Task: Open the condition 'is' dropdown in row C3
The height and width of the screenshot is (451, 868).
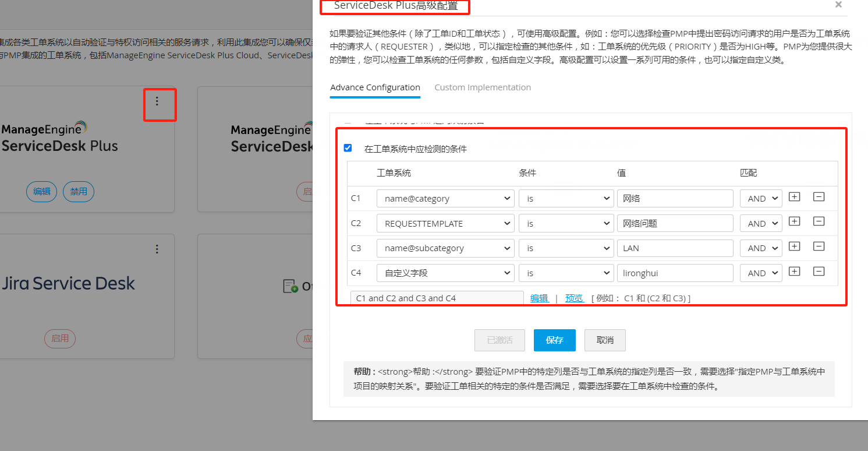Action: pos(566,248)
